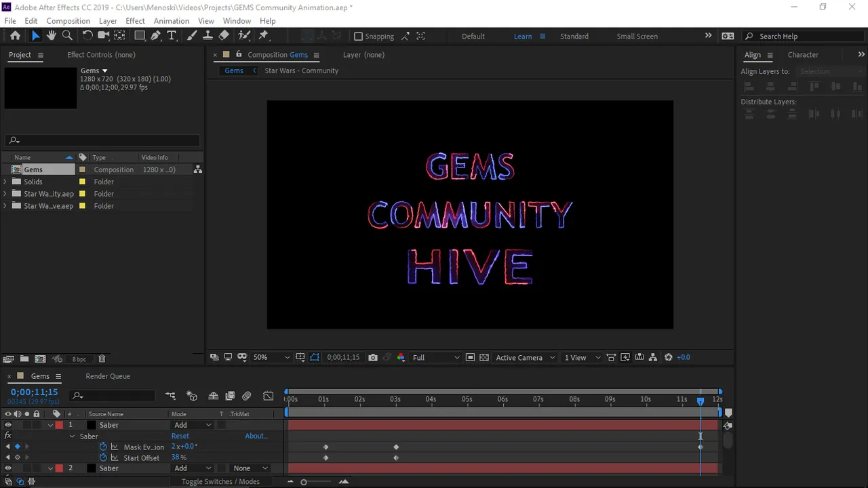Open Star Wars - Community breadcrumb

[301, 70]
